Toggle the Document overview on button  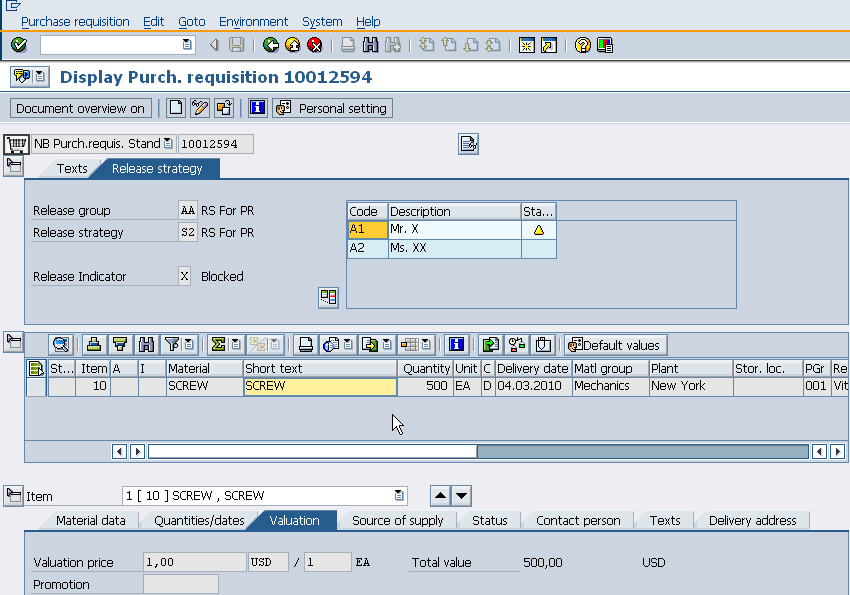80,108
